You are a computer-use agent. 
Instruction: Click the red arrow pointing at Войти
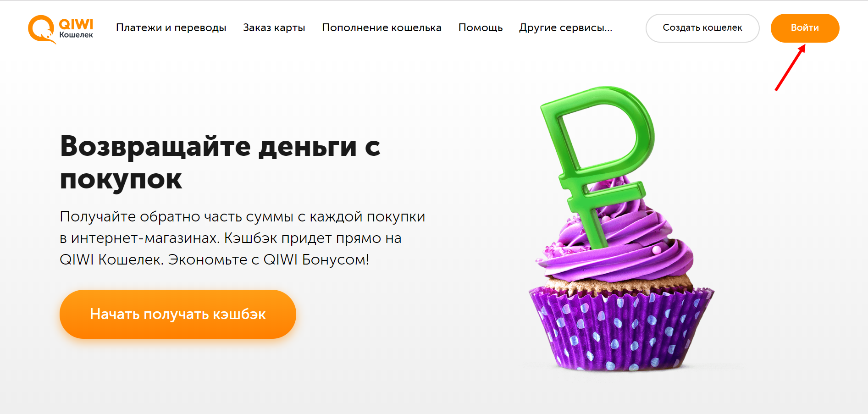pos(790,67)
